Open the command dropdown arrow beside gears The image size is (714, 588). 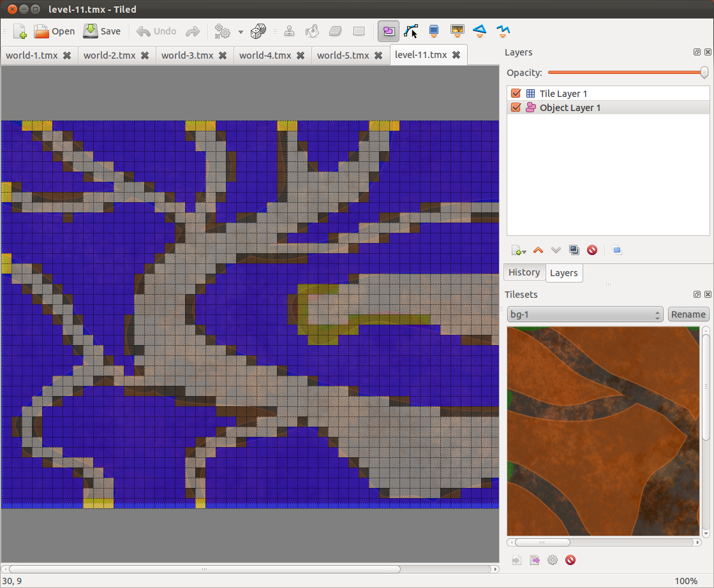pyautogui.click(x=241, y=31)
